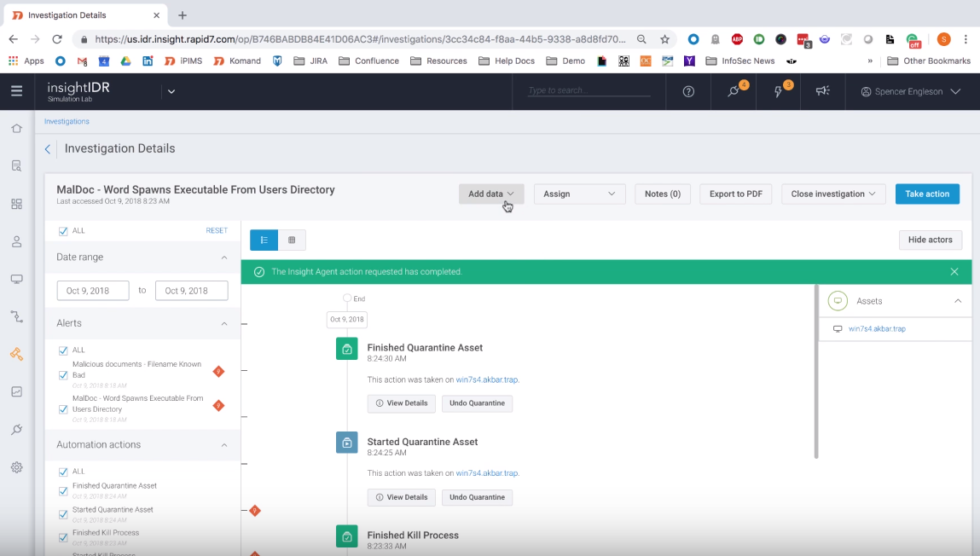Click Export to PDF button
980x556 pixels.
[735, 194]
